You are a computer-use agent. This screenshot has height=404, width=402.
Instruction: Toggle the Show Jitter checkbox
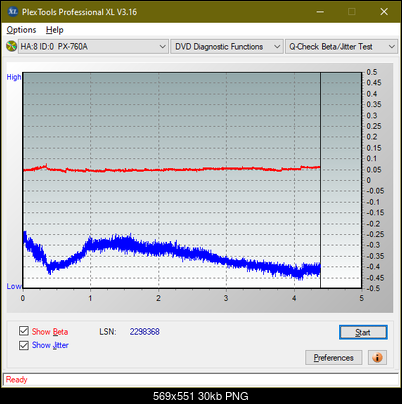[x=24, y=345]
